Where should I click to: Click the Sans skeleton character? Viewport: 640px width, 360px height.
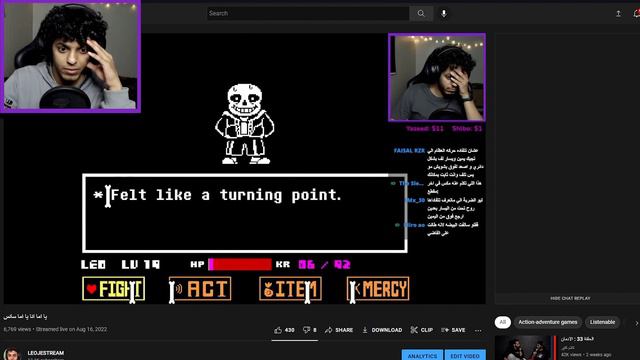(x=244, y=124)
